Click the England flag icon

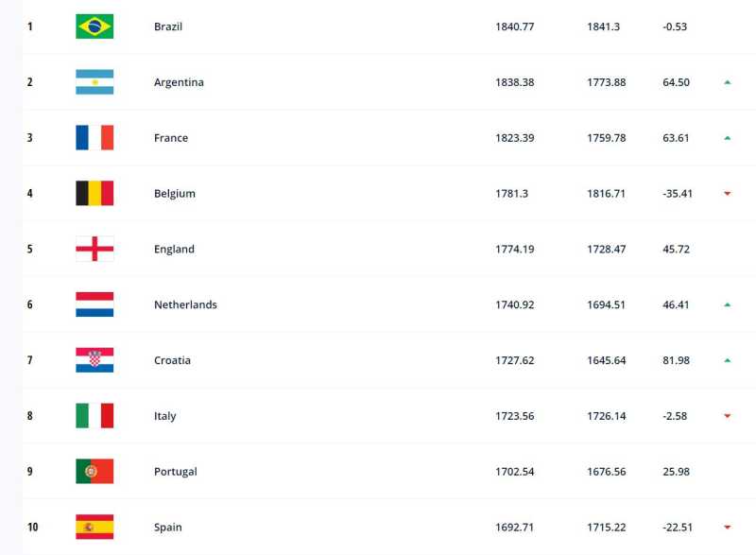coord(94,250)
